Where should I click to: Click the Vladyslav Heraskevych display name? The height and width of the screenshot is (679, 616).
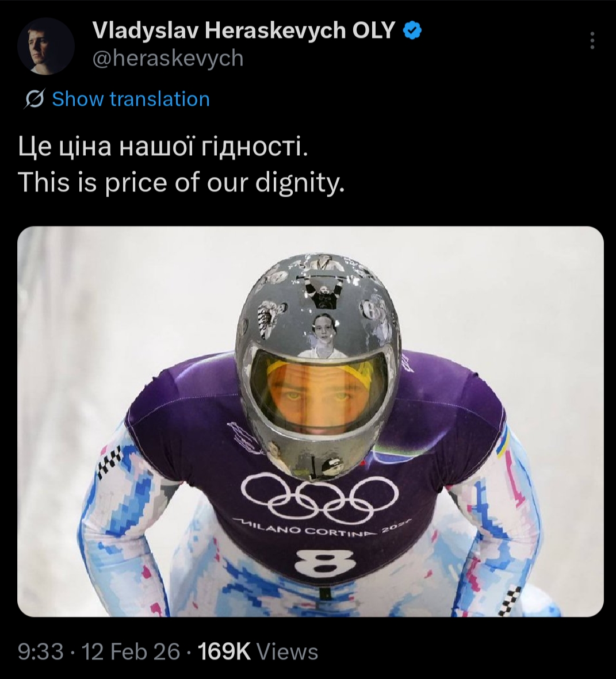219,31
